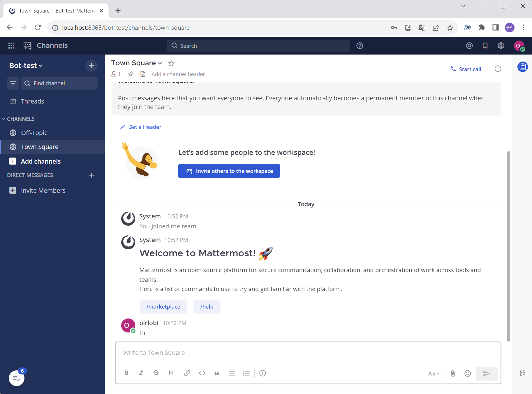The width and height of the screenshot is (532, 394).
Task: Insert a link with link icon
Action: pyautogui.click(x=187, y=373)
